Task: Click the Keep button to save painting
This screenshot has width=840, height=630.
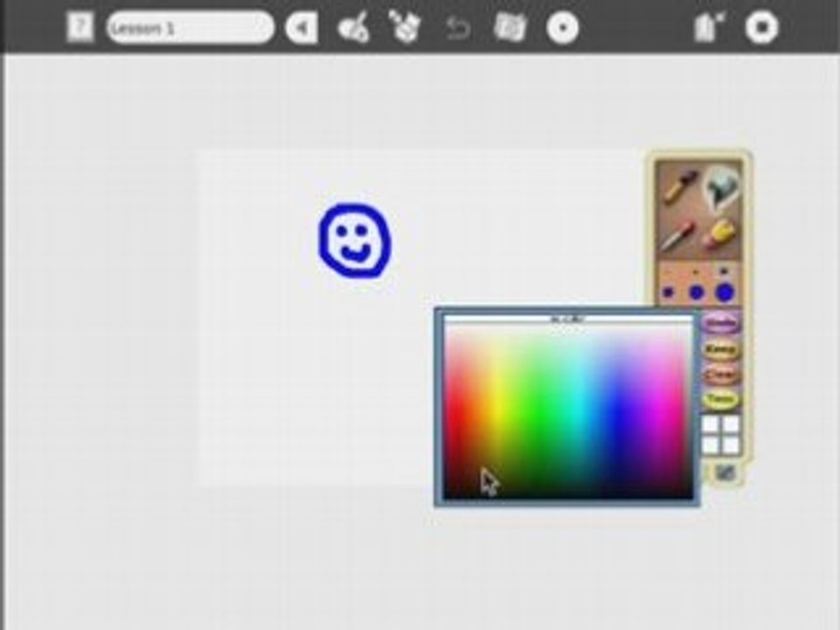Action: pos(720,349)
